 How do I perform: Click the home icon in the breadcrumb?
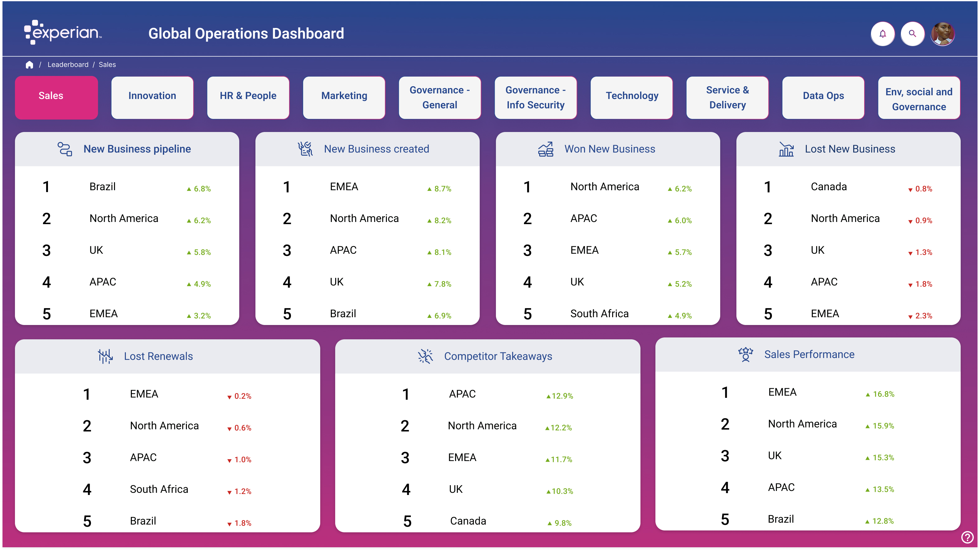[x=29, y=65]
